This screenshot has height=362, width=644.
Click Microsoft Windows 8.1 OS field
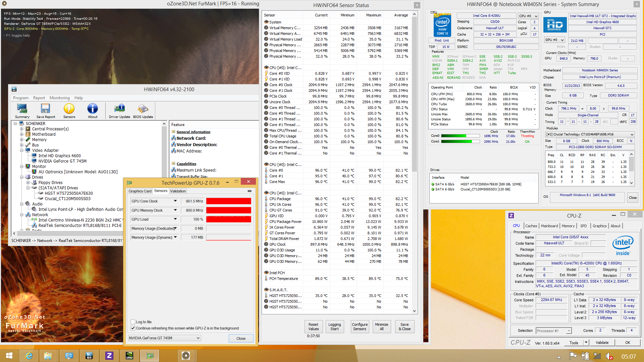pyautogui.click(x=587, y=197)
